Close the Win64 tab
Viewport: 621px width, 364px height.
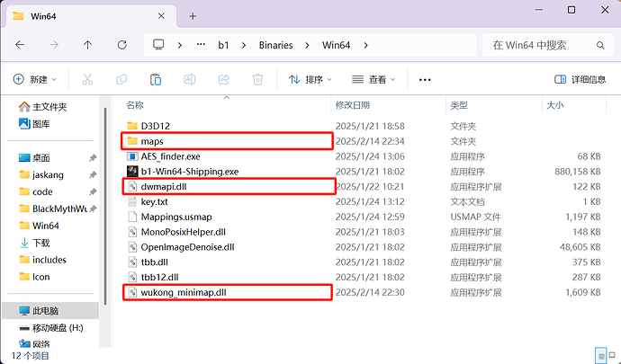point(161,16)
